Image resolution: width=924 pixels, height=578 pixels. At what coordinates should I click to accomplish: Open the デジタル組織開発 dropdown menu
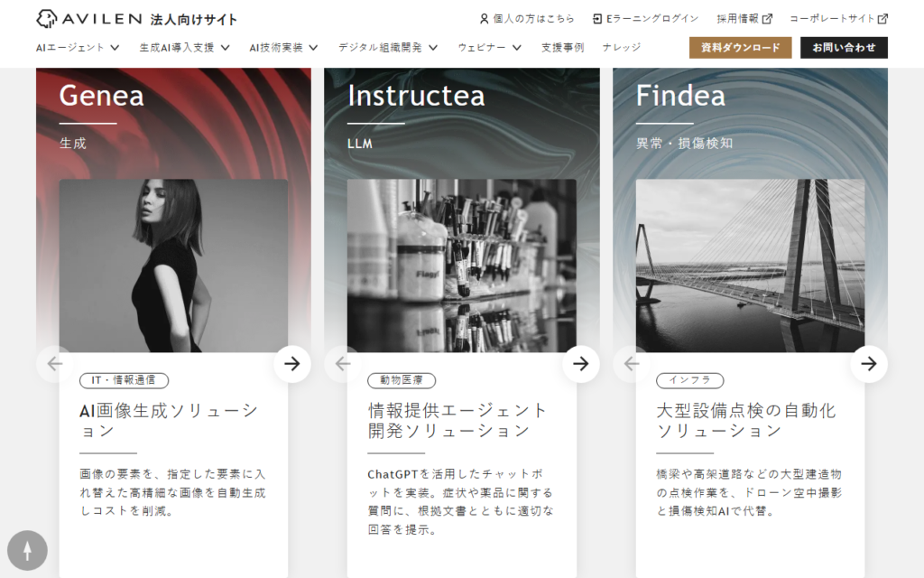[x=388, y=48]
